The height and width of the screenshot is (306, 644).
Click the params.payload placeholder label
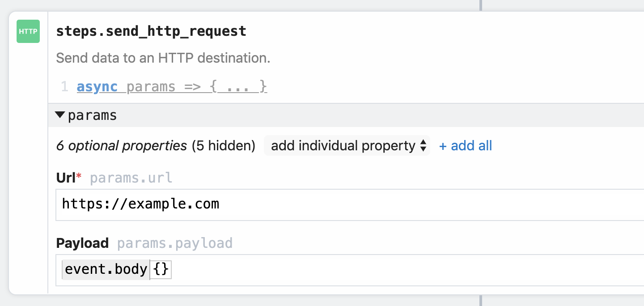[174, 243]
